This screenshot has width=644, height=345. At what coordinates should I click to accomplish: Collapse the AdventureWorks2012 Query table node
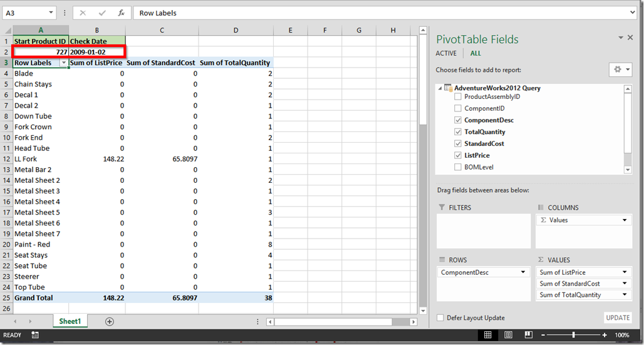click(x=440, y=88)
